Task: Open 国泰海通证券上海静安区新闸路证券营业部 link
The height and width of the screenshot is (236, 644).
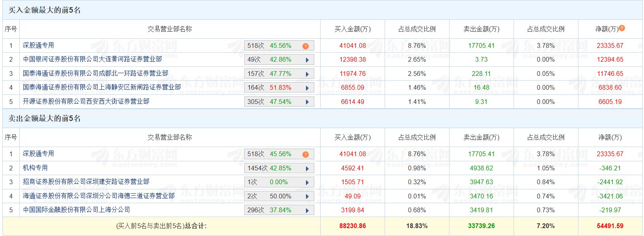Action: (x=102, y=87)
